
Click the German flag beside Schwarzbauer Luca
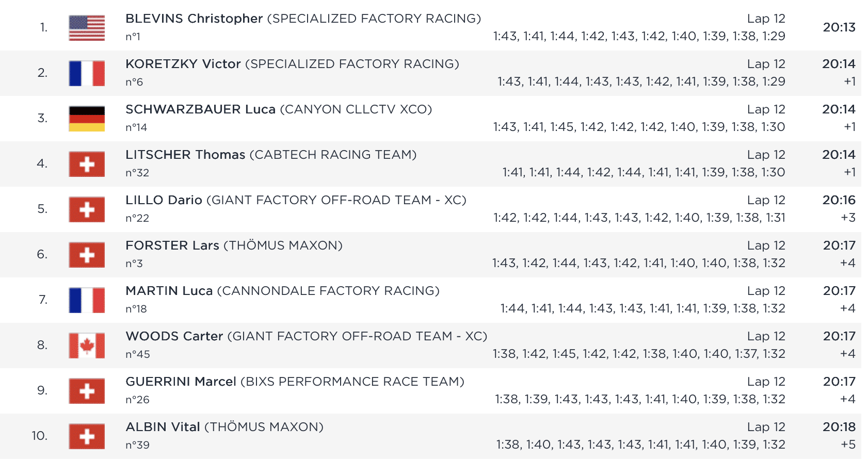tap(87, 119)
